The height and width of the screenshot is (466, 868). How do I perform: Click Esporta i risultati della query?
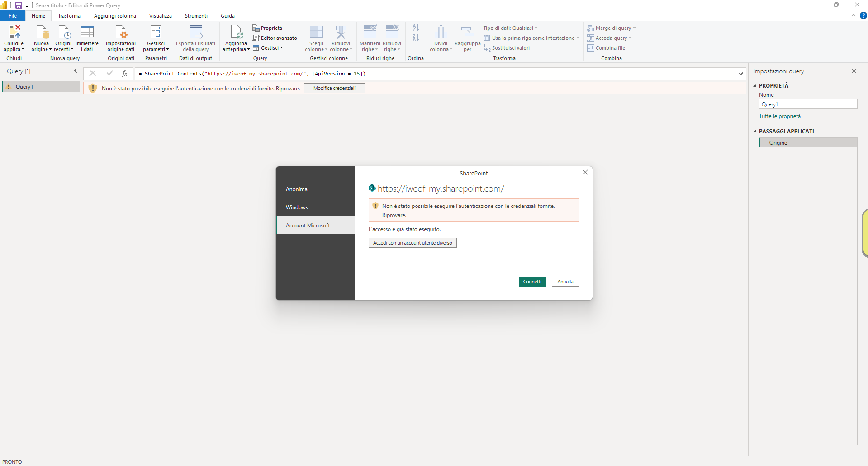coord(195,38)
